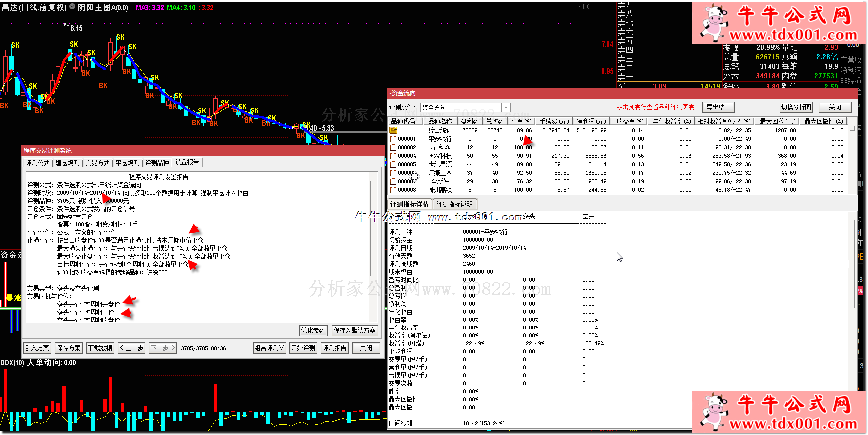Select the 深振业A row in results
This screenshot has height=435, width=868.
pos(617,173)
